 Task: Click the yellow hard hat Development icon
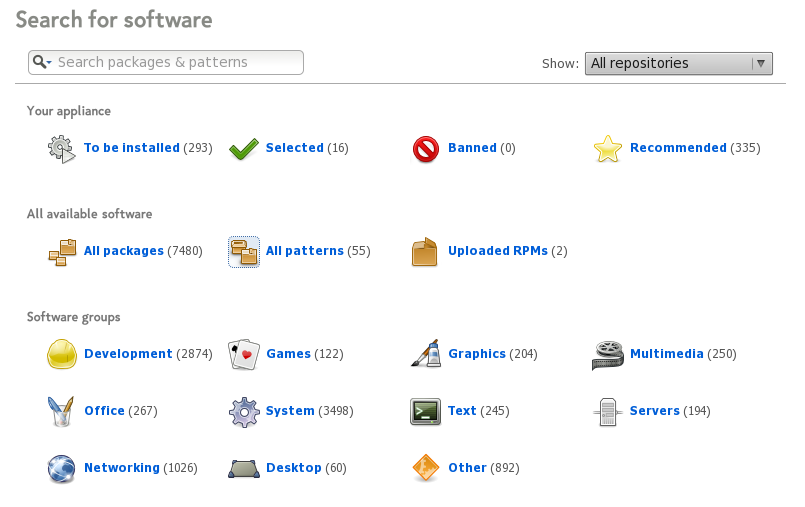[62, 354]
